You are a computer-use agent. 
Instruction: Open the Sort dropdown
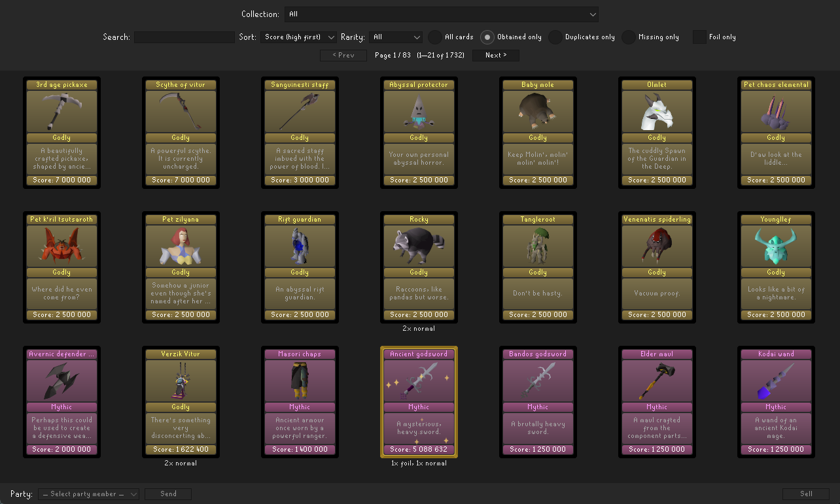(299, 37)
